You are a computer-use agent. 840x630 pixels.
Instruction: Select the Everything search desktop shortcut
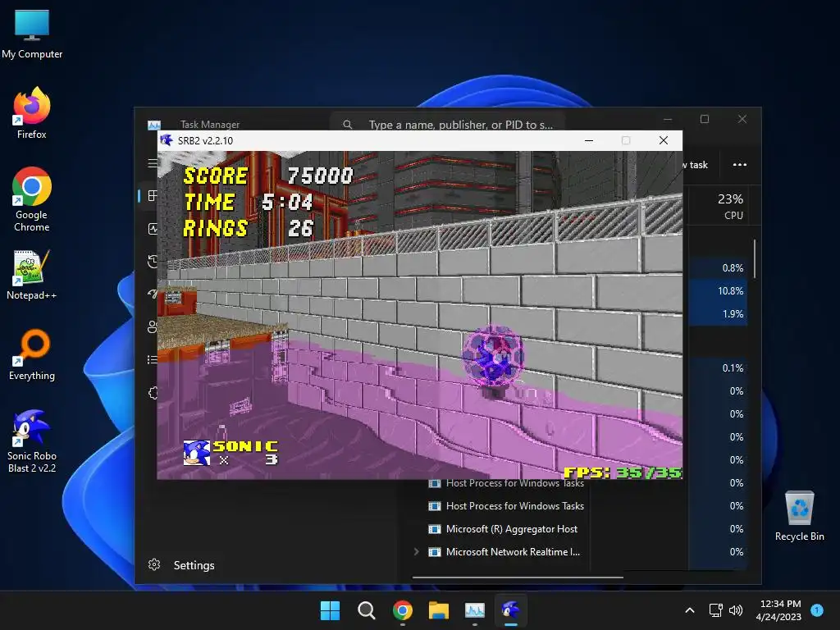pyautogui.click(x=32, y=354)
